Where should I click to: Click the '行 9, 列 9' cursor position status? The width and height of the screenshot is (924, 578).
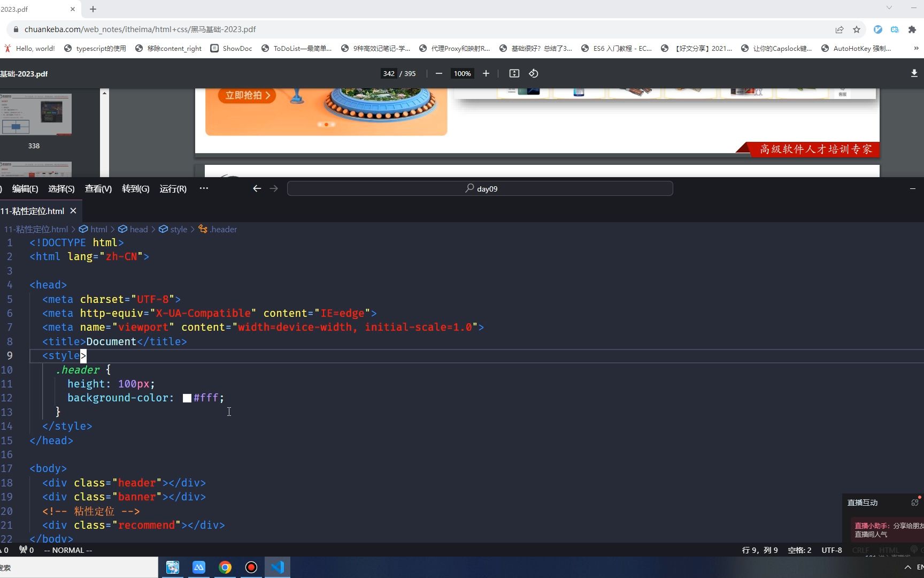pyautogui.click(x=760, y=550)
